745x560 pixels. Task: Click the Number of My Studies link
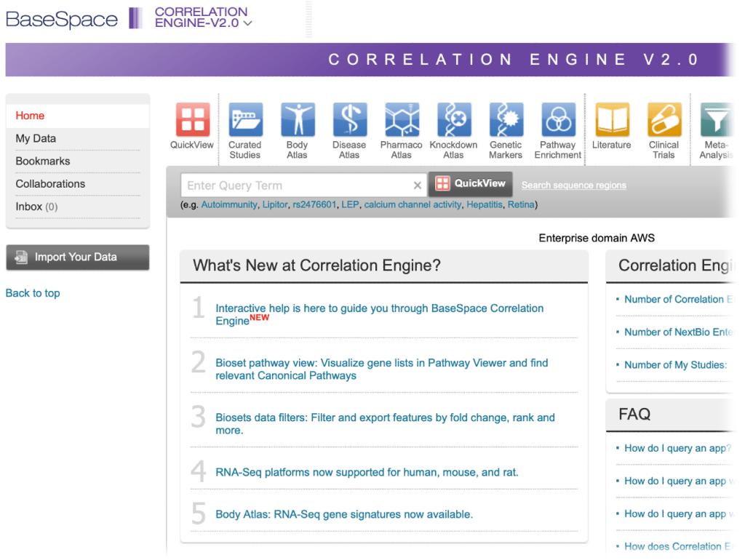[x=676, y=365]
